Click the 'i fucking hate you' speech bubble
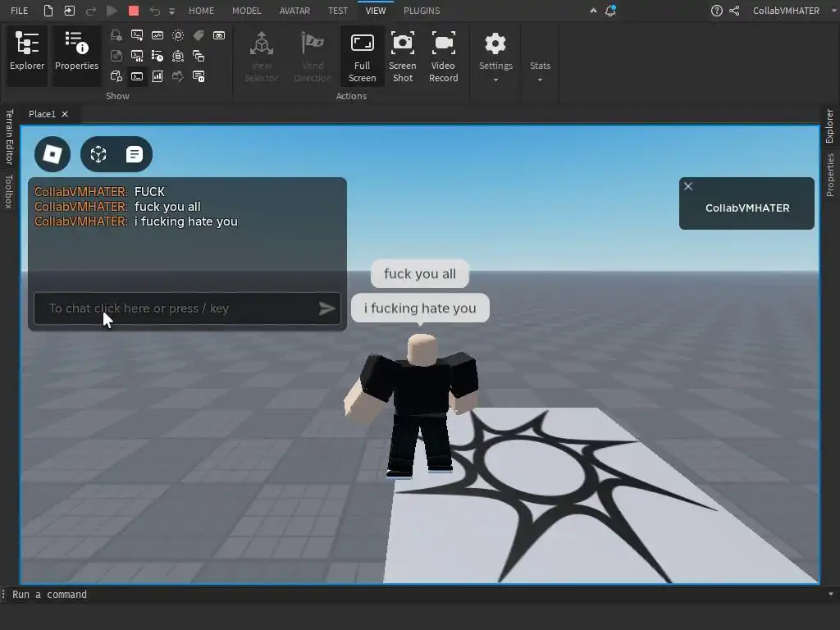 [420, 308]
